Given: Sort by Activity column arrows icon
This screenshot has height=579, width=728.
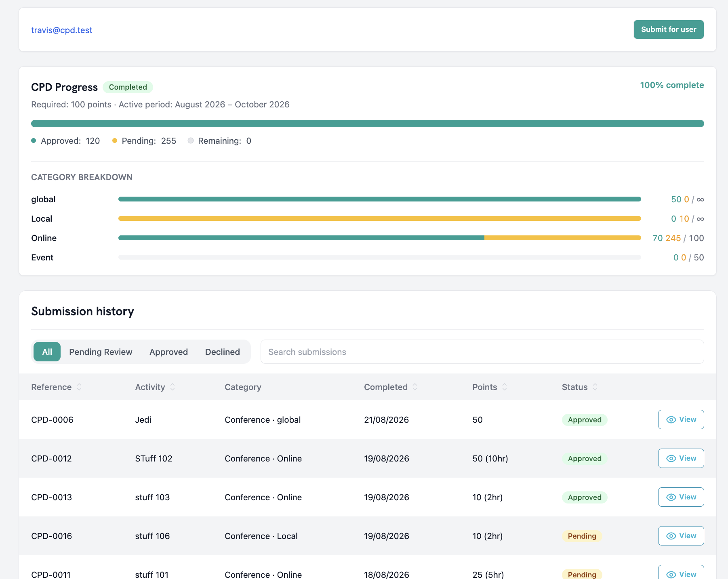Looking at the screenshot, I should 173,387.
